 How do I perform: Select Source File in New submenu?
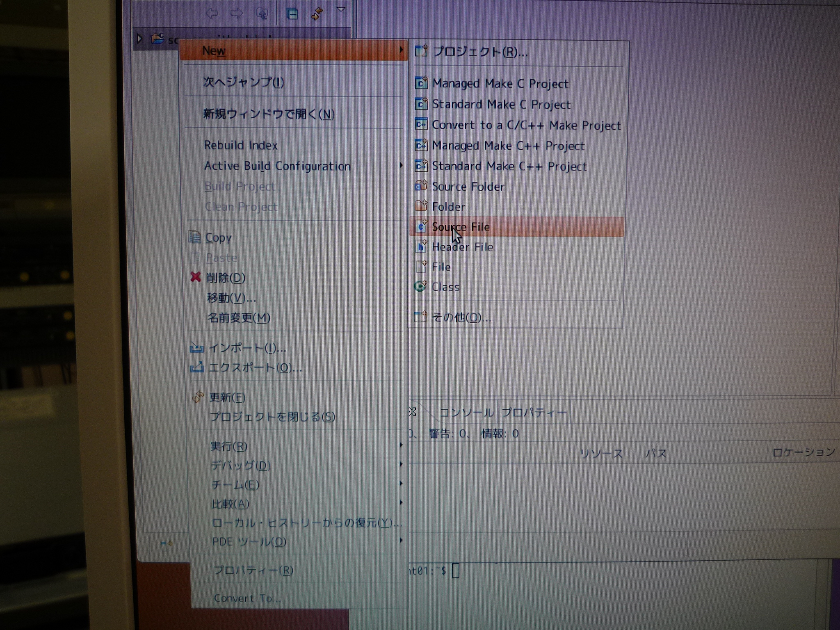pos(460,227)
